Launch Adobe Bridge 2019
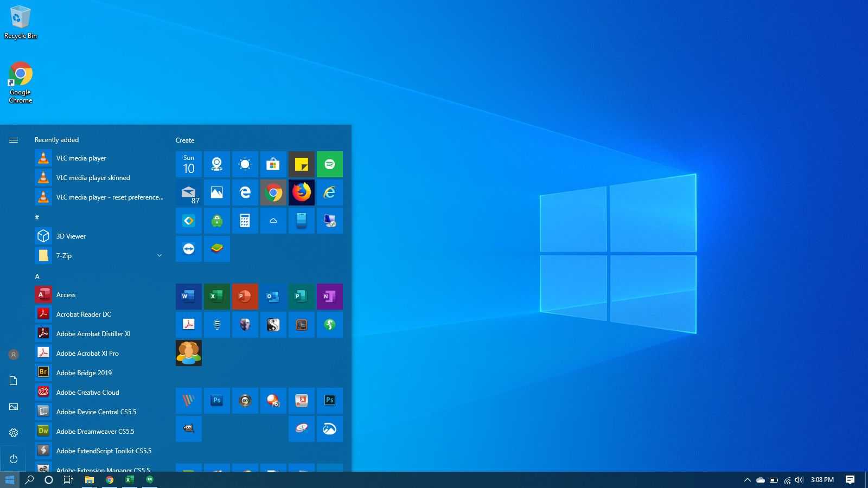The width and height of the screenshot is (868, 488). point(100,373)
